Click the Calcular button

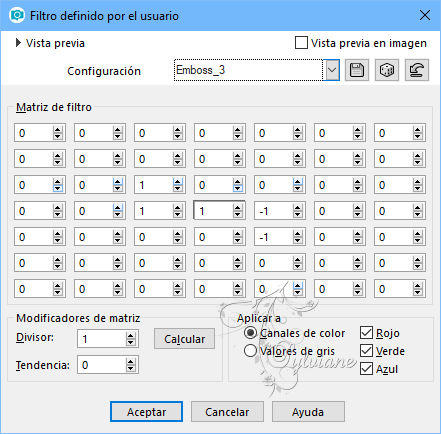[184, 339]
